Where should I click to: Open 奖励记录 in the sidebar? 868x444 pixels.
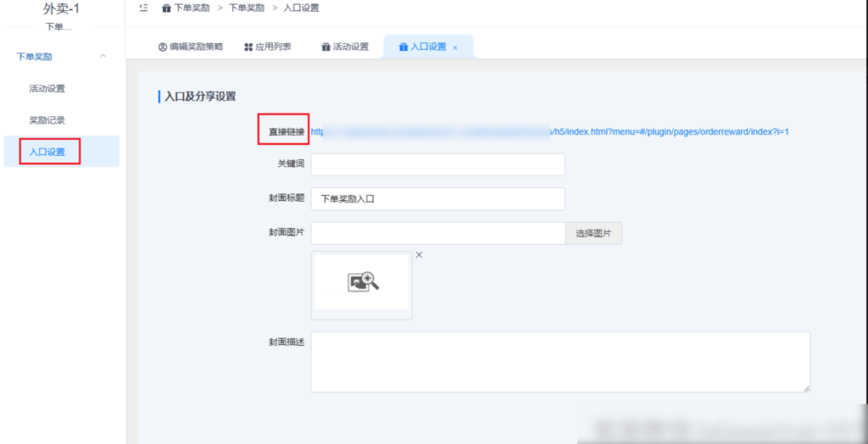click(47, 120)
